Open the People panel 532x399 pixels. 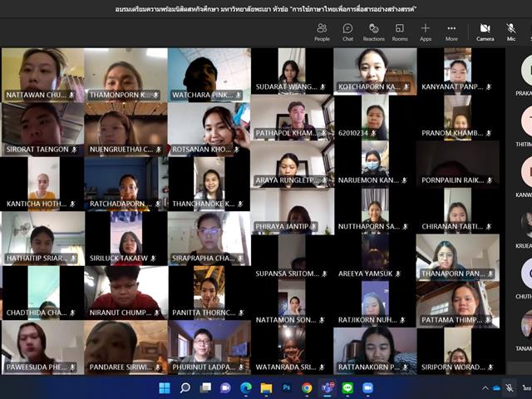322,32
